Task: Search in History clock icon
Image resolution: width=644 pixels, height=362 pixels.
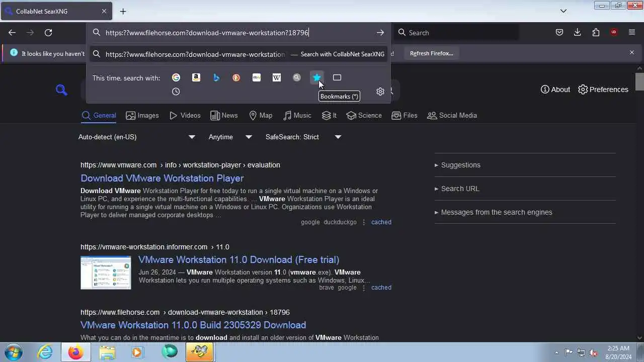Action: tap(176, 92)
